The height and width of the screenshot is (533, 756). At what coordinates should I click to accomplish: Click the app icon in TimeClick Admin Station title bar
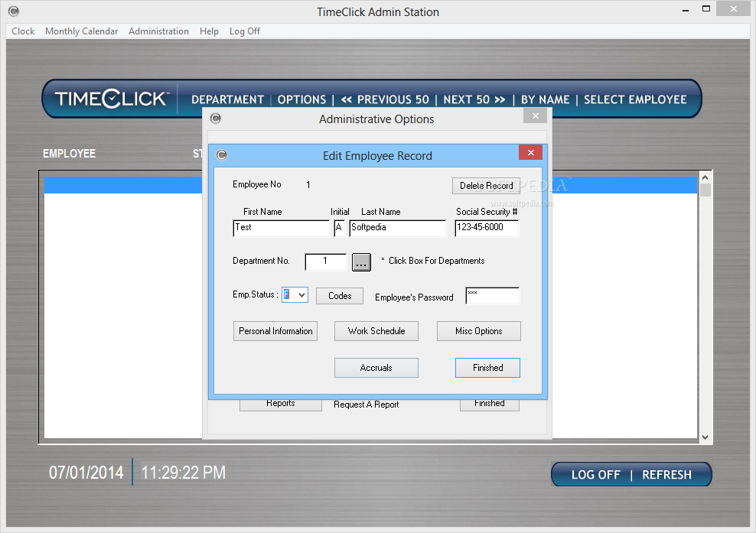[14, 11]
